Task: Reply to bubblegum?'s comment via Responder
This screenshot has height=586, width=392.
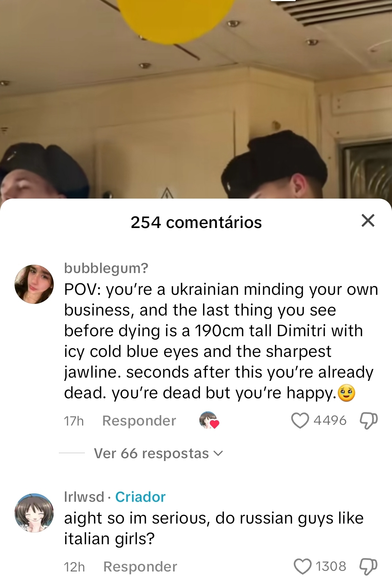Action: pos(139,420)
